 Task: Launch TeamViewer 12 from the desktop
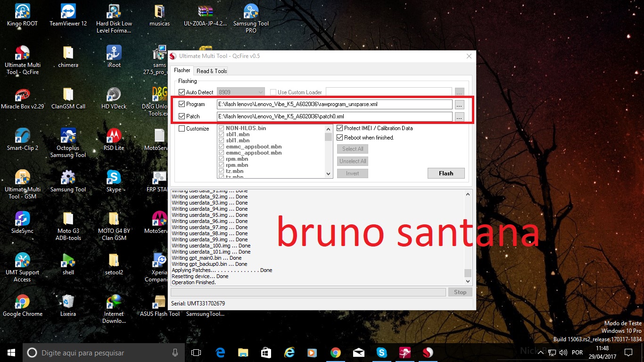68,14
